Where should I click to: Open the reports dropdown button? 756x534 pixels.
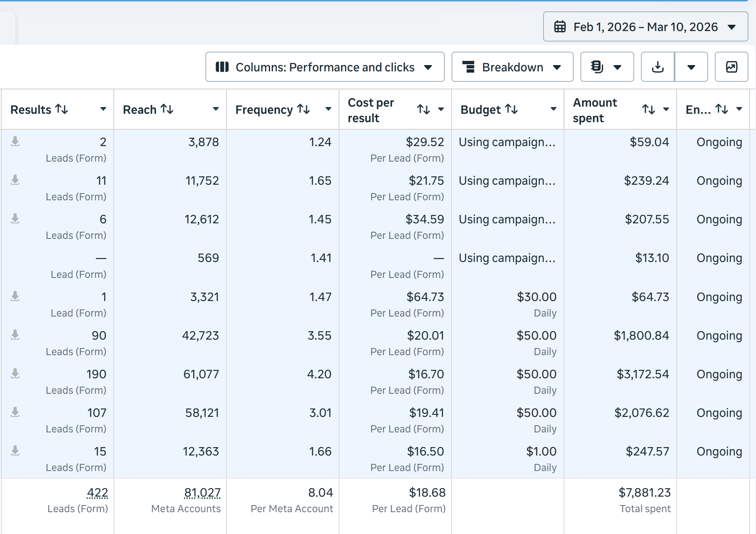(x=607, y=67)
